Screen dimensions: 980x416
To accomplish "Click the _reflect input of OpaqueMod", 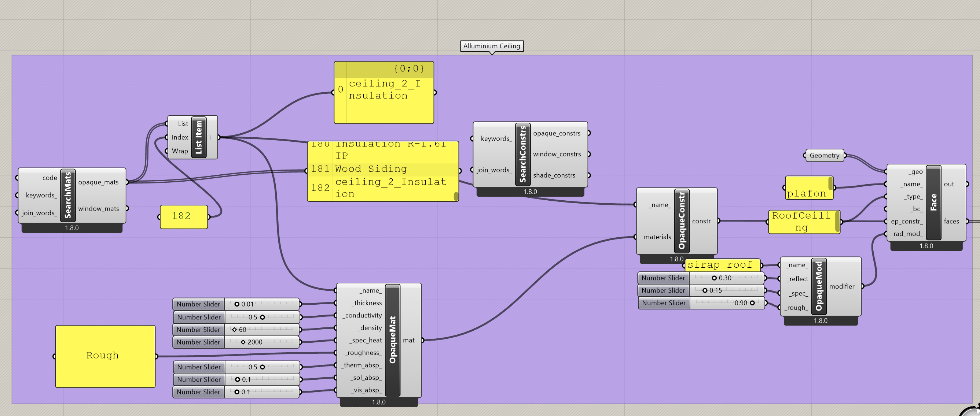I will pos(797,279).
